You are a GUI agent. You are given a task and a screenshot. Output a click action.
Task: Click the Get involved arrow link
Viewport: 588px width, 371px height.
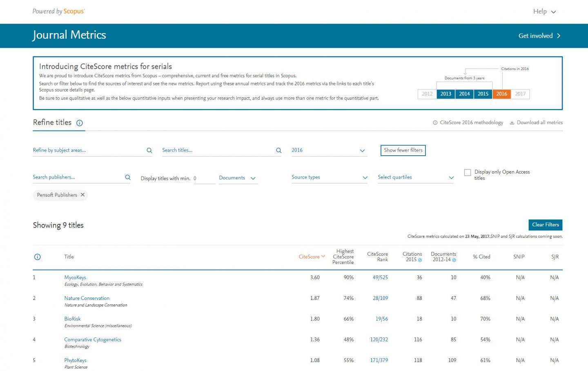point(539,36)
